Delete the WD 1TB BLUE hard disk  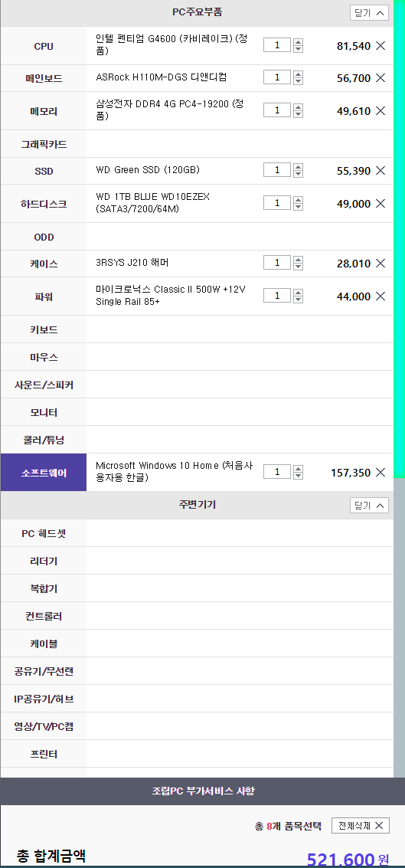click(380, 204)
